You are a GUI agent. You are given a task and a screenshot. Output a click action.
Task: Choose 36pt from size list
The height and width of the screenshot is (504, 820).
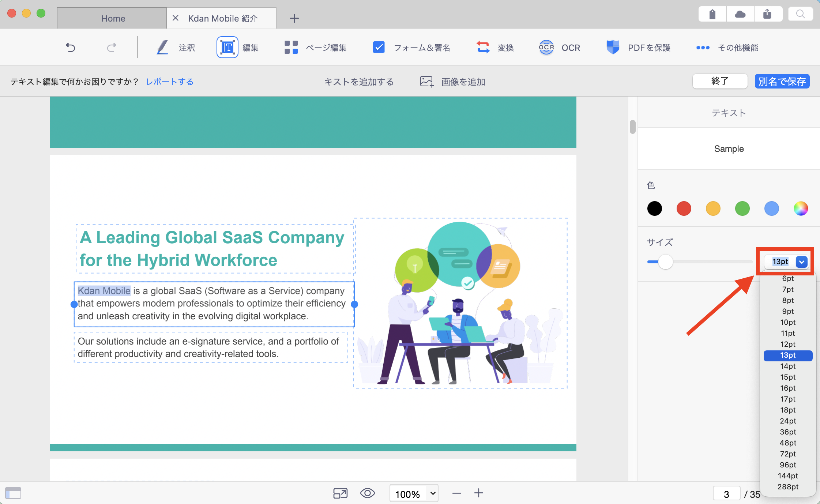tap(788, 432)
